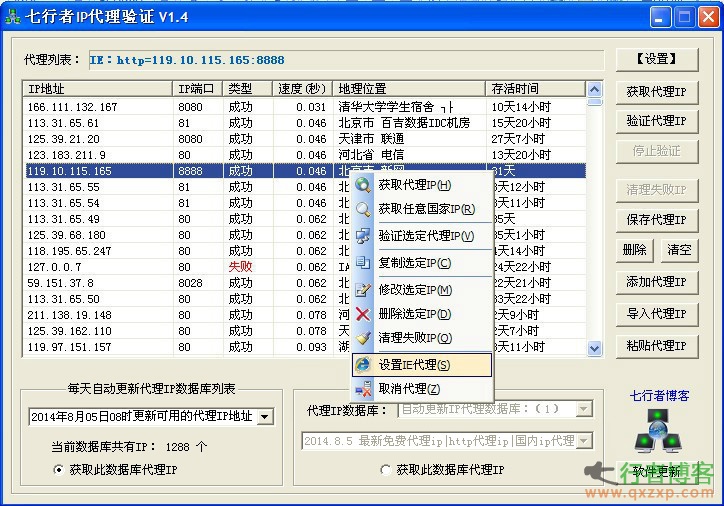Click the red 失败 status cell

(x=241, y=267)
